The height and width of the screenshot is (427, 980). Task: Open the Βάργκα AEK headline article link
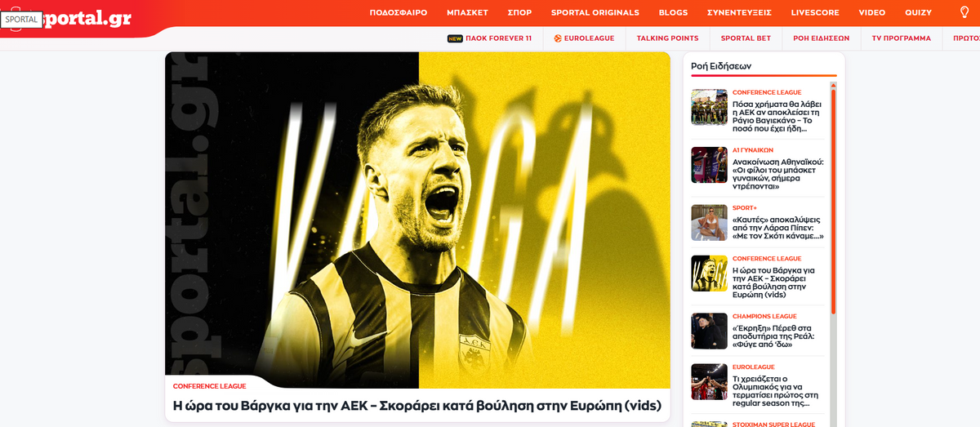(416, 406)
